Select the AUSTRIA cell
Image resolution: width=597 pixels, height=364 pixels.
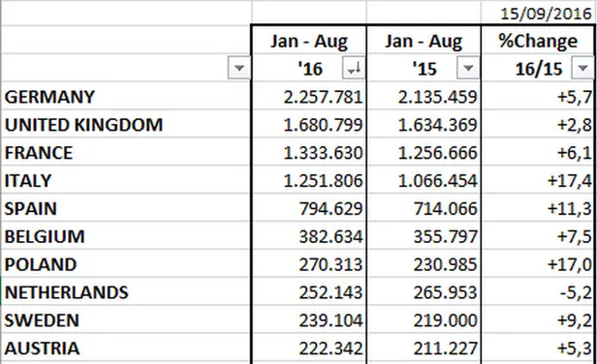(126, 348)
